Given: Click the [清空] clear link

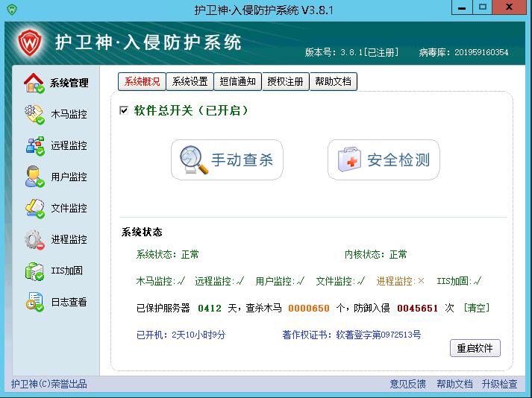Looking at the screenshot, I should [477, 308].
